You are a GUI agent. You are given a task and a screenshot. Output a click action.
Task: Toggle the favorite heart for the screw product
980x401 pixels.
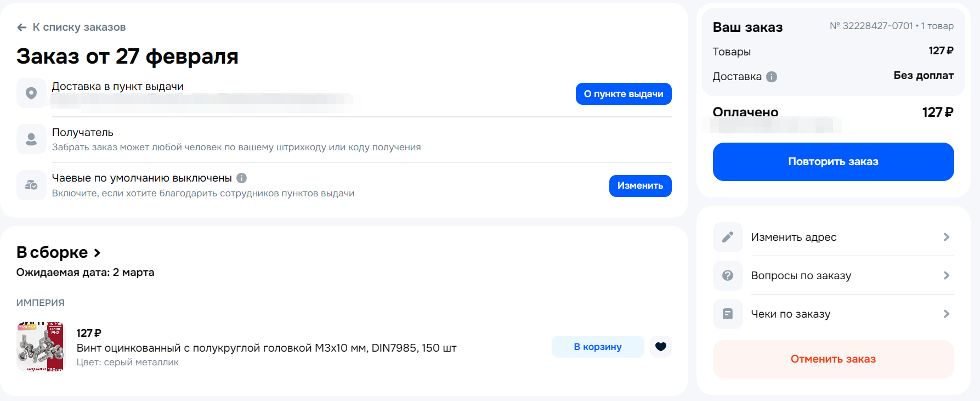[661, 347]
